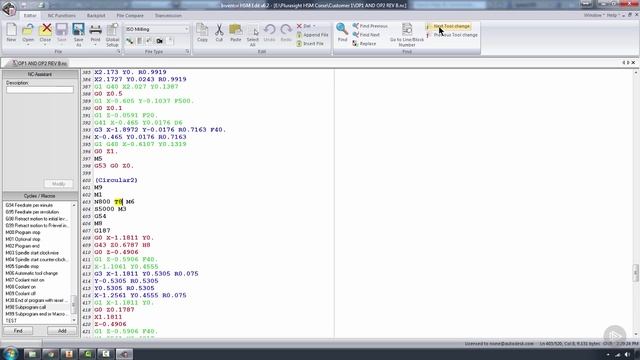The height and width of the screenshot is (360, 640).
Task: Click the Undo arrow icon
Action: coord(269,30)
